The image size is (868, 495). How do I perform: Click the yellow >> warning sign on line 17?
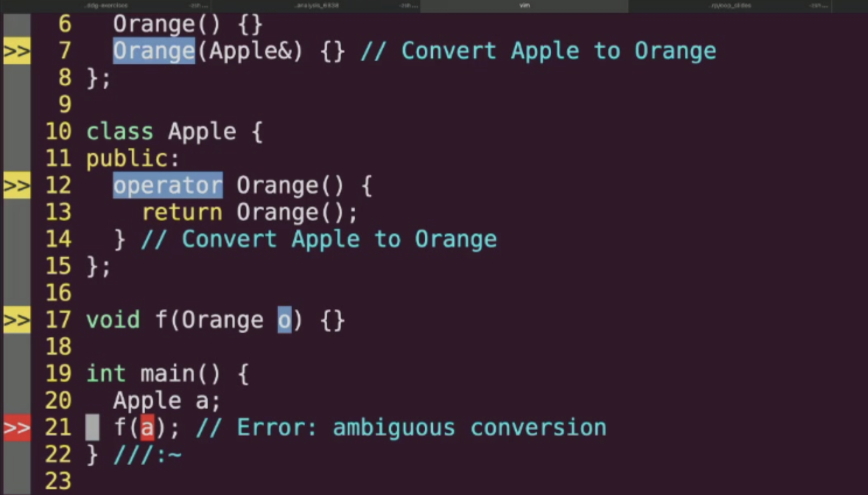17,320
